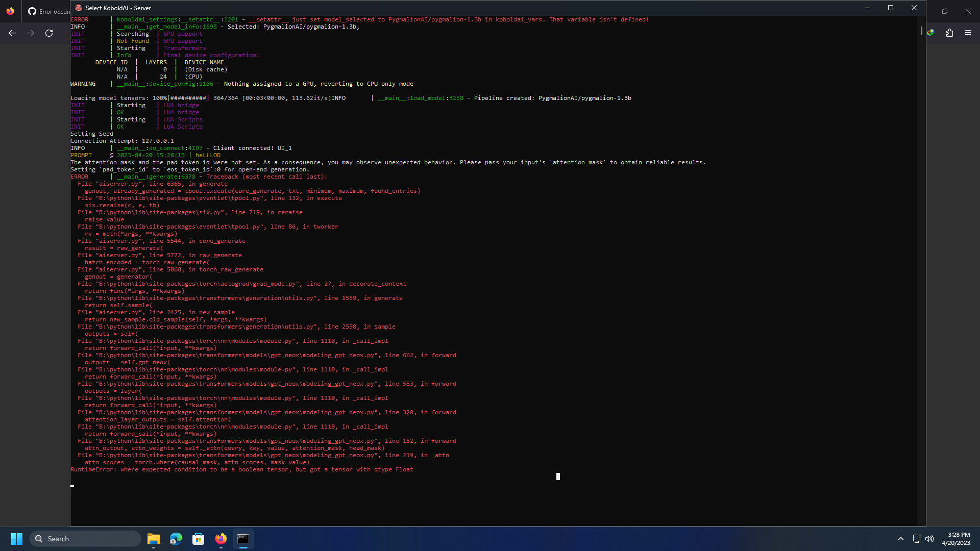The height and width of the screenshot is (551, 980).
Task: Navigate forward using the browser arrow
Action: (x=30, y=33)
